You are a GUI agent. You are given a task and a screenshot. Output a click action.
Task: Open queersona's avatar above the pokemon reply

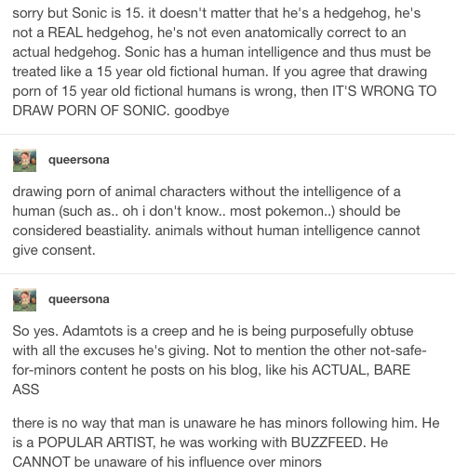(24, 160)
